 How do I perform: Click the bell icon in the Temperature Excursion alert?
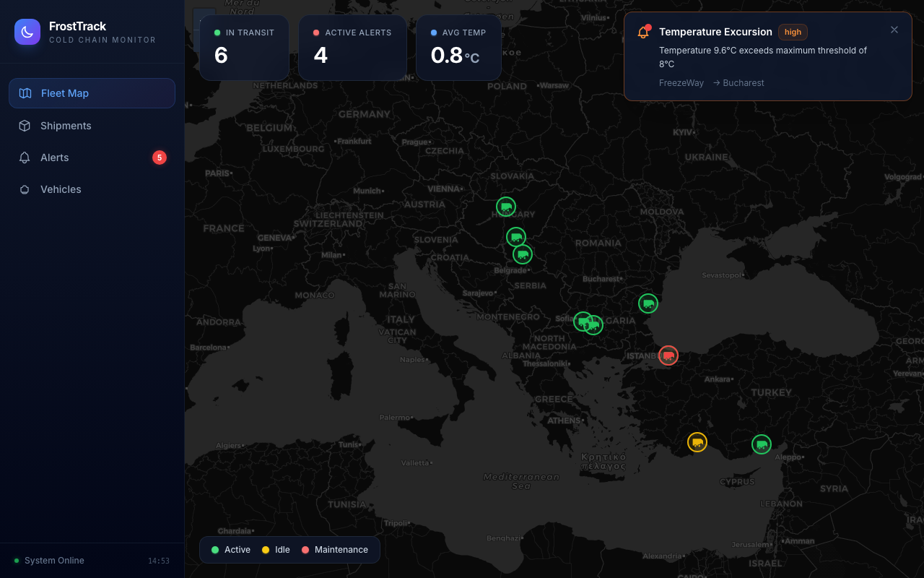pyautogui.click(x=643, y=33)
